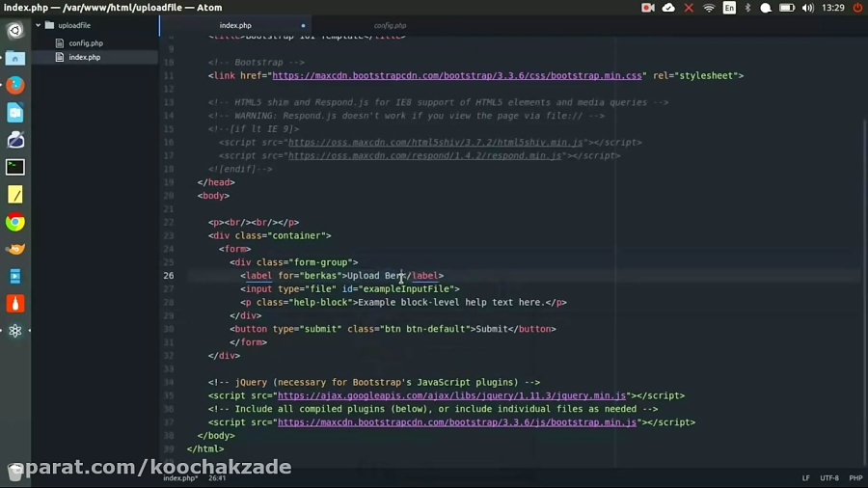Screen dimensions: 868x488
Task: Click the jQuery comment on line 34
Action: point(373,382)
